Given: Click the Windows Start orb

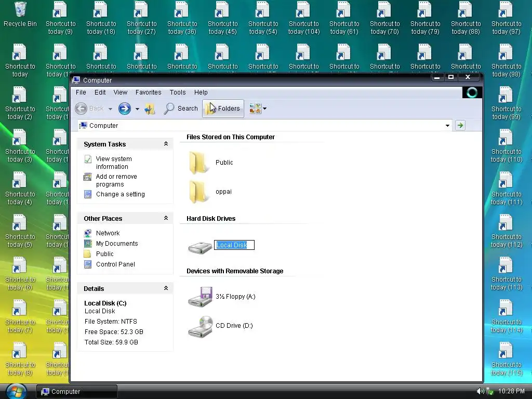Looking at the screenshot, I should coord(16,391).
